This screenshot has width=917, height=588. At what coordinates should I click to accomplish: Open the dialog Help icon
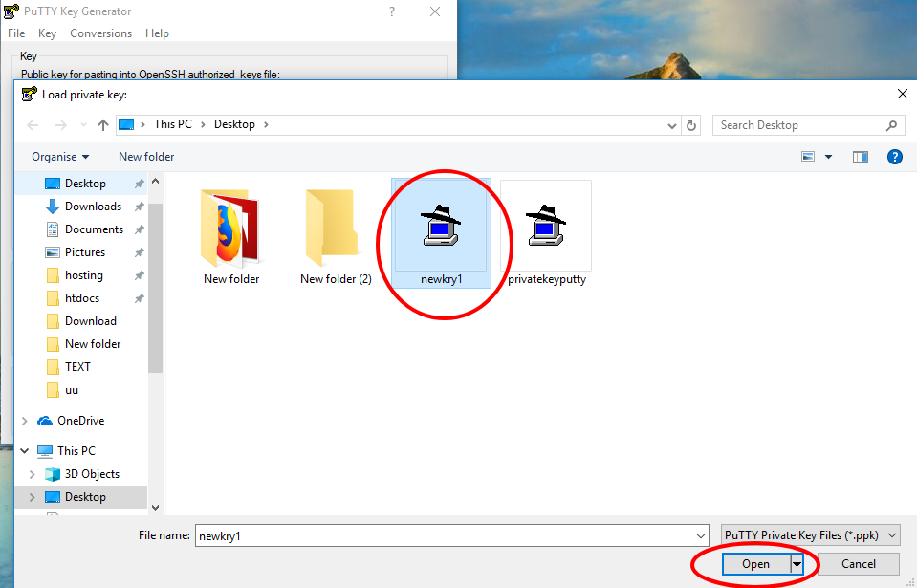(x=895, y=157)
